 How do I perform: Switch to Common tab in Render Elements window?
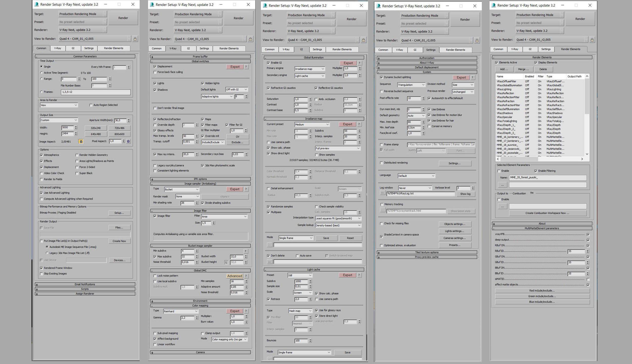point(498,49)
